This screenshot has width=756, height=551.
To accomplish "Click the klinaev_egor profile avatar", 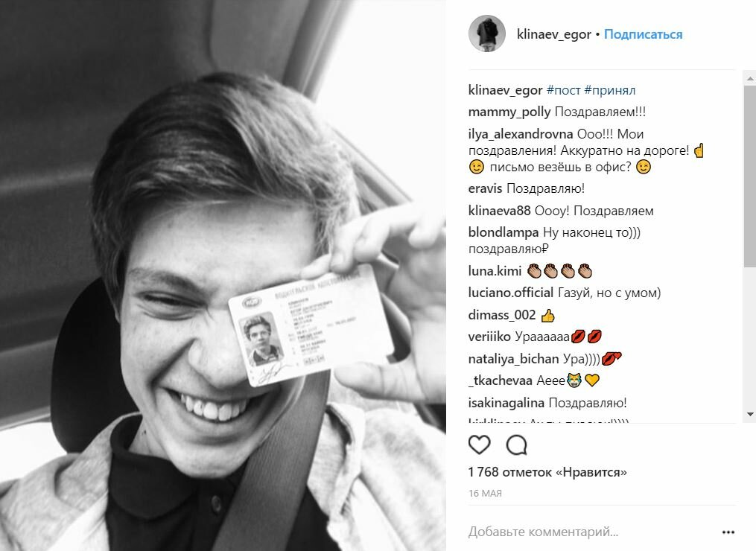I will pyautogui.click(x=487, y=34).
